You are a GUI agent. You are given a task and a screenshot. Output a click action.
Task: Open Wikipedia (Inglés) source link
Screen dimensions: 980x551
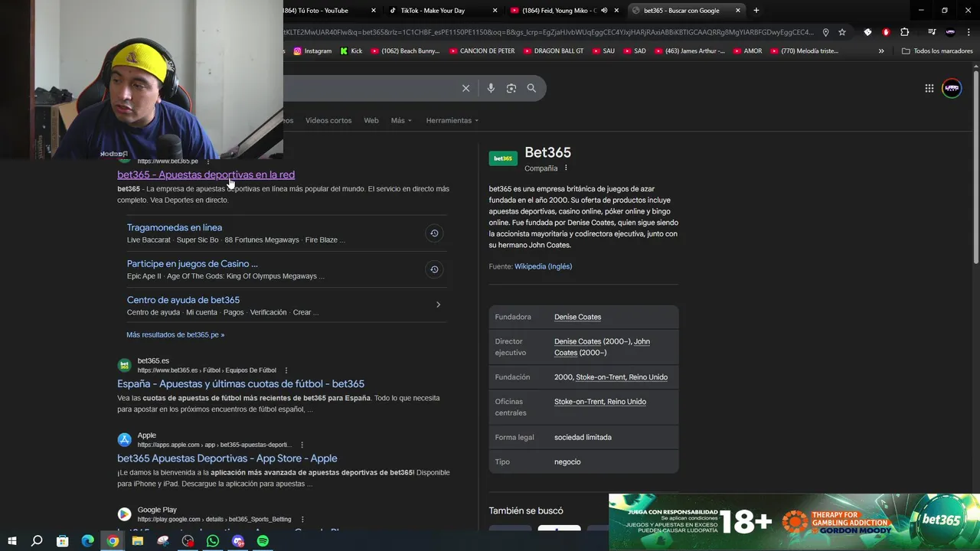pos(543,266)
